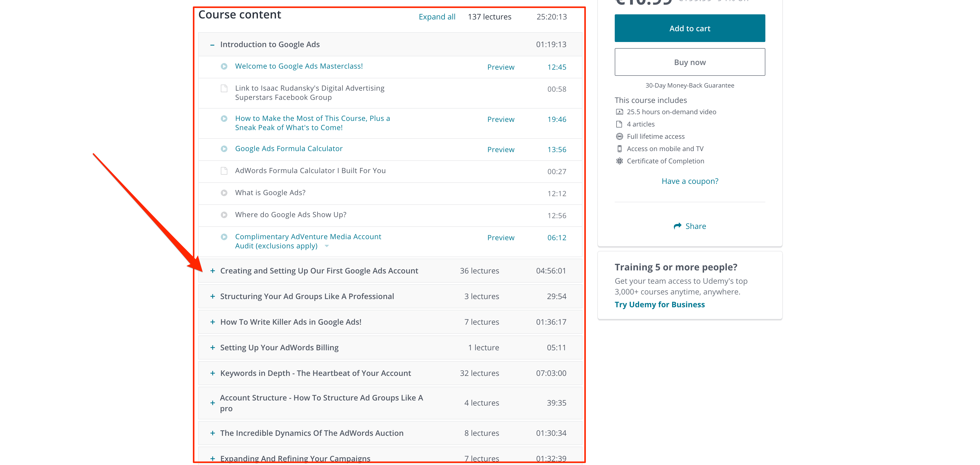980x465 pixels.
Task: Click play icon beside Complimentary AdVenture Media Account Audit
Action: [x=224, y=237]
